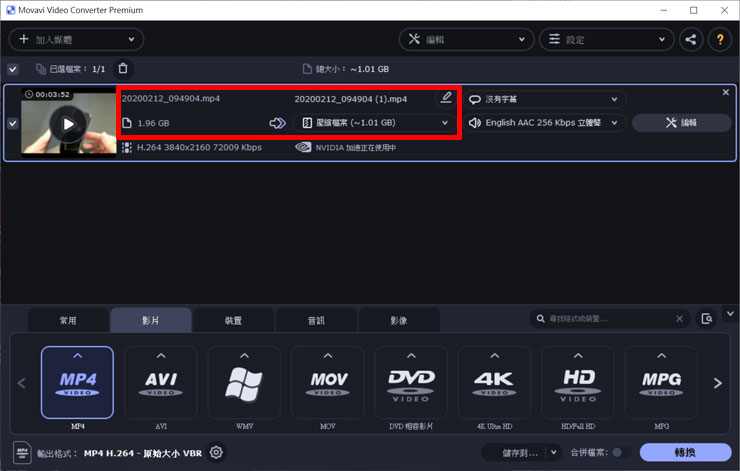Click the edit button on the file row
The image size is (740, 471).
coord(681,123)
